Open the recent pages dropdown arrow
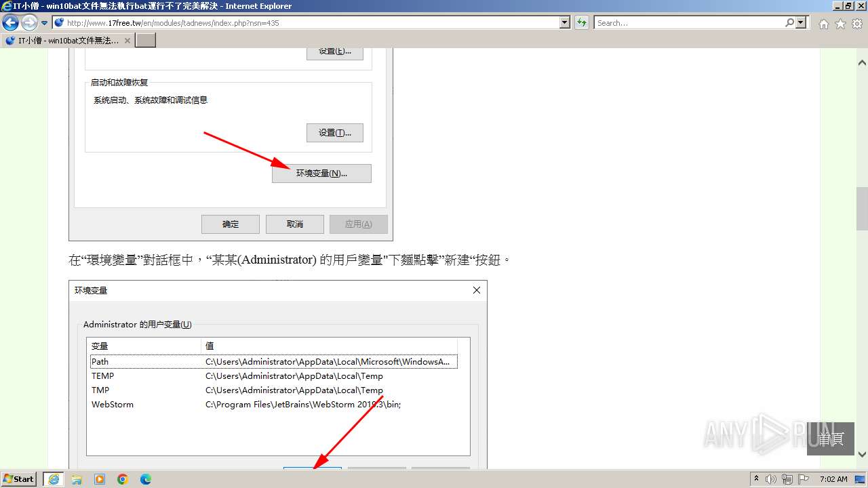This screenshot has height=488, width=868. (45, 23)
